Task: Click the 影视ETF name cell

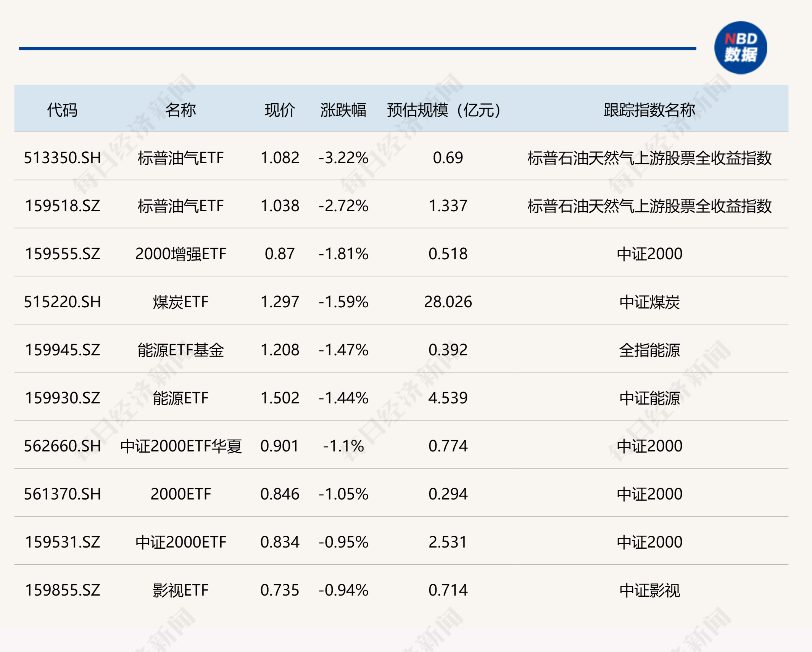Action: [x=180, y=590]
